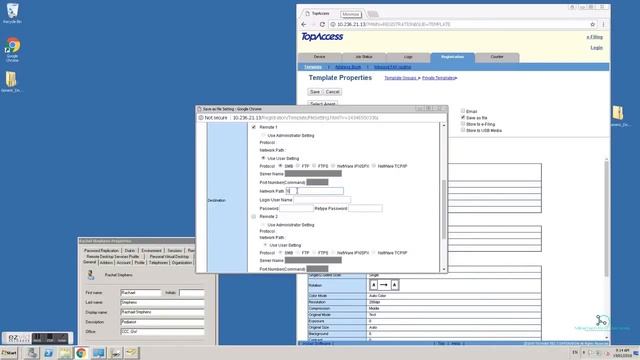Open the e-Filing link
This screenshot has width=640, height=360.
click(x=595, y=37)
